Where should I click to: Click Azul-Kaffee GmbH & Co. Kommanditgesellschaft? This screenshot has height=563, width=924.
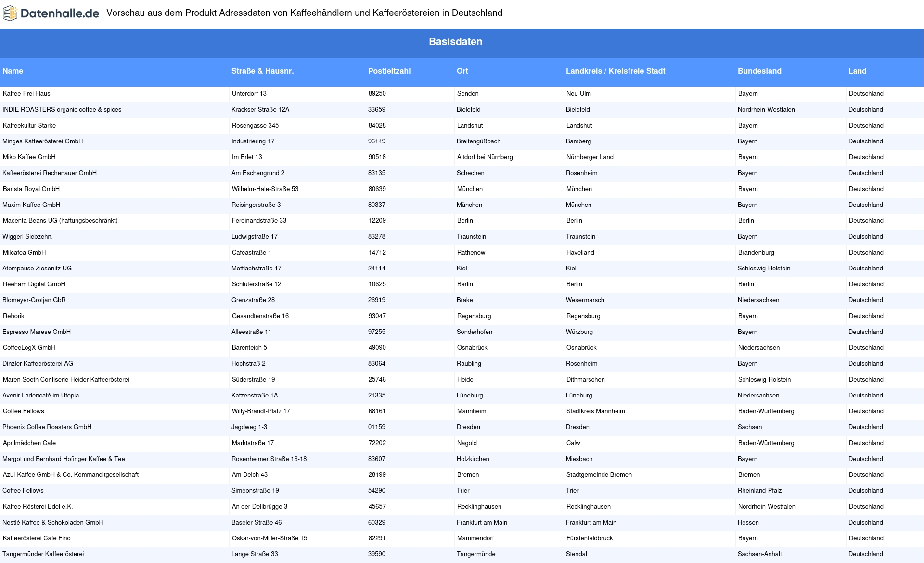pos(71,475)
